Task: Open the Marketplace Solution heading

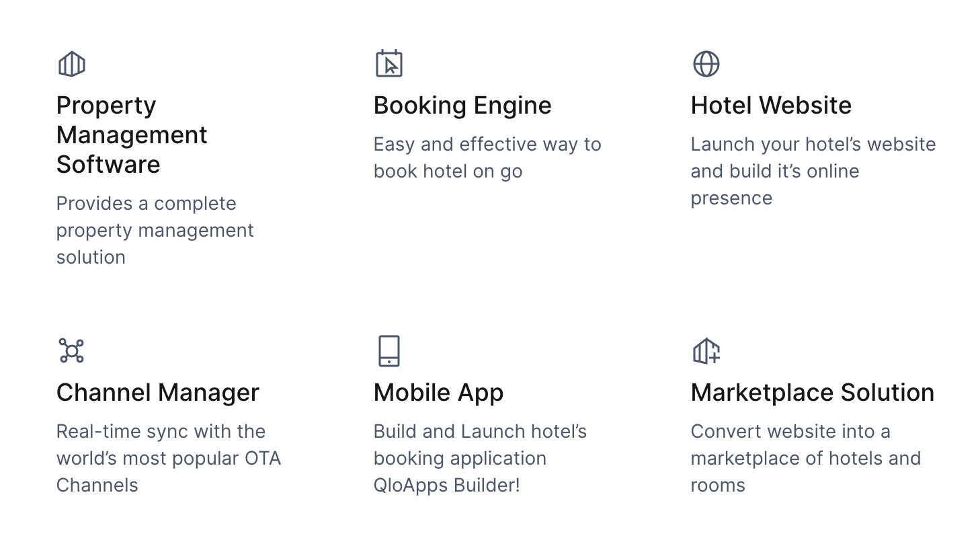Action: click(813, 393)
